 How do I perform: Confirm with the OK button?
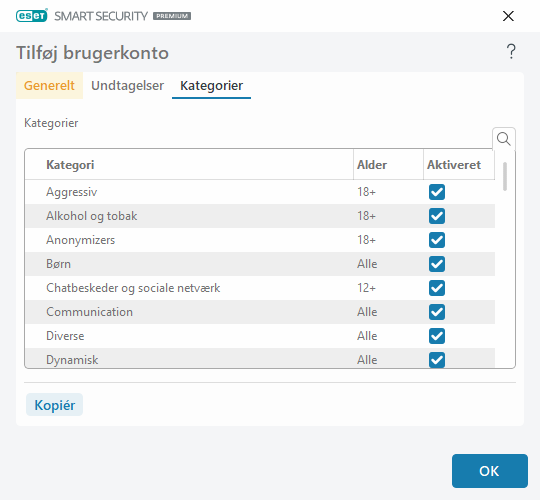point(489,471)
